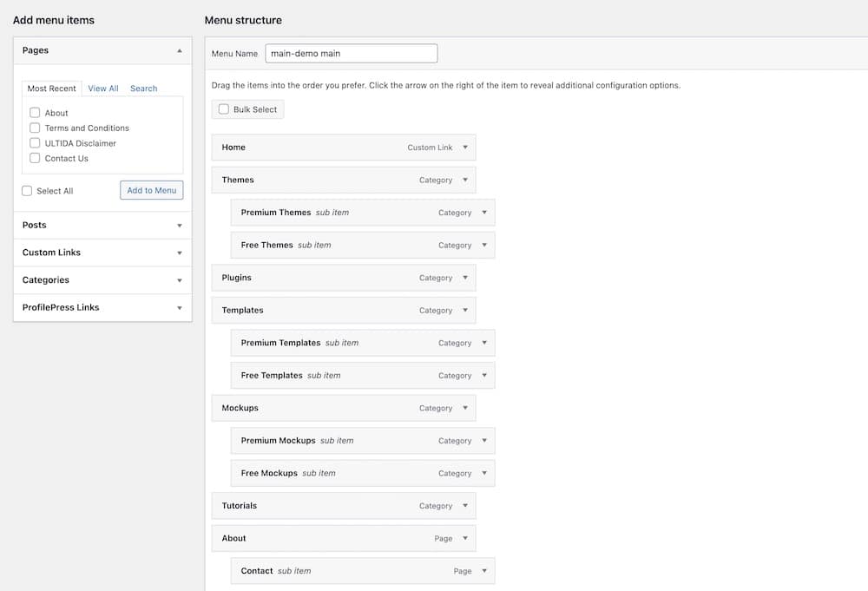Select the Premium Templates item title
The image size is (868, 591).
[280, 343]
